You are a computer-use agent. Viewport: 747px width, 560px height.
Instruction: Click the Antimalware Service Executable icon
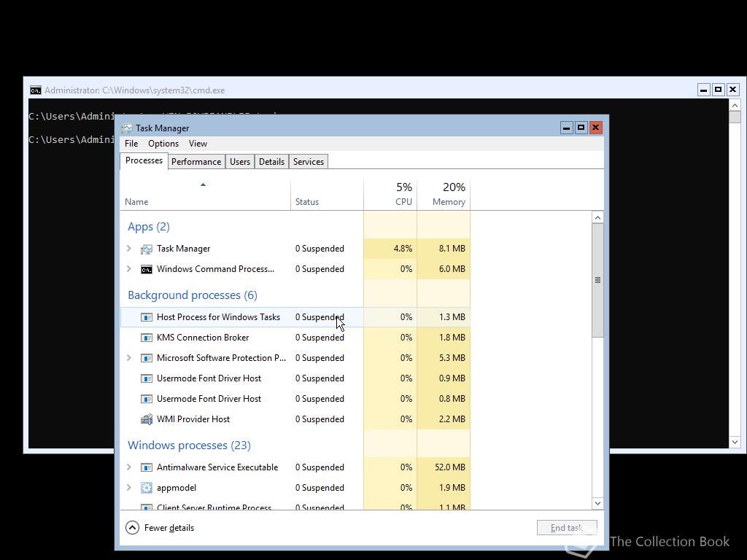tap(146, 467)
